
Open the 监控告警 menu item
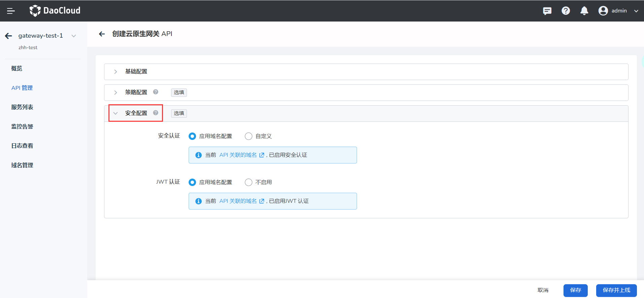(x=22, y=126)
